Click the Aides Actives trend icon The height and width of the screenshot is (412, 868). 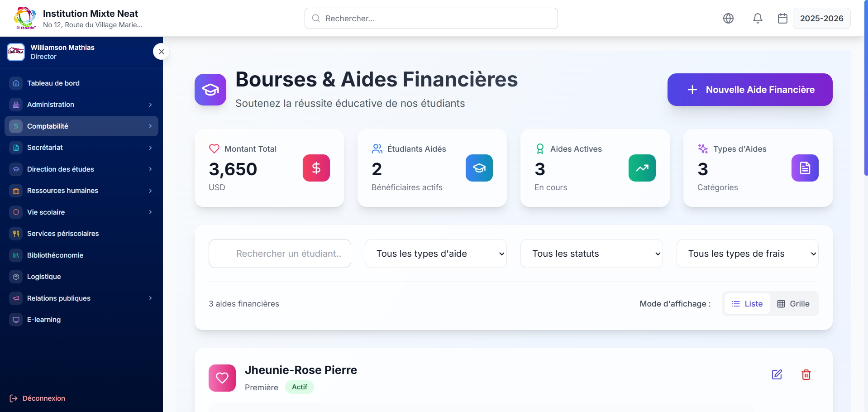(642, 168)
